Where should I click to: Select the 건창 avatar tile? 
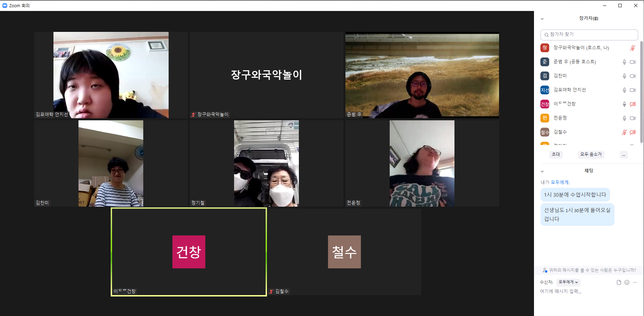coord(189,252)
